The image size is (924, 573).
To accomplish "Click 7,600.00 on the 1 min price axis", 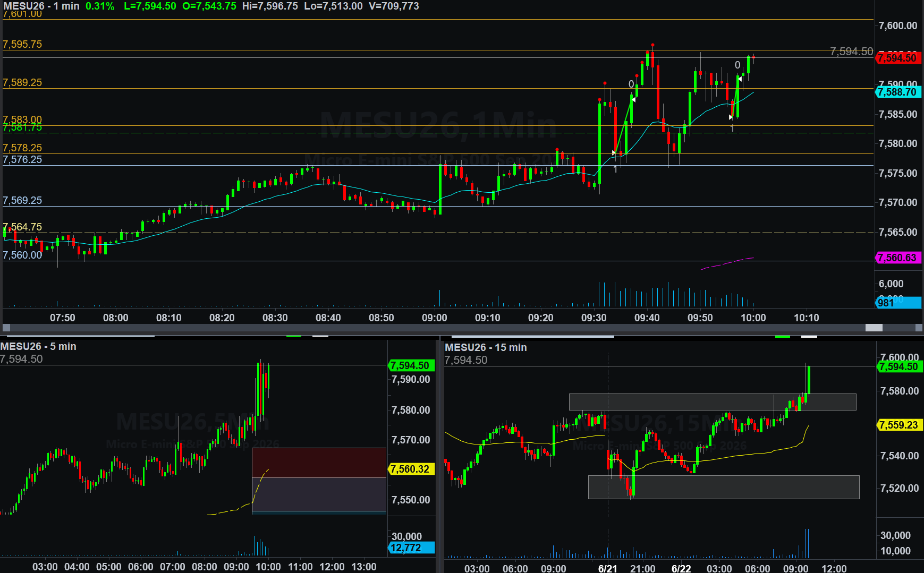I will (898, 25).
